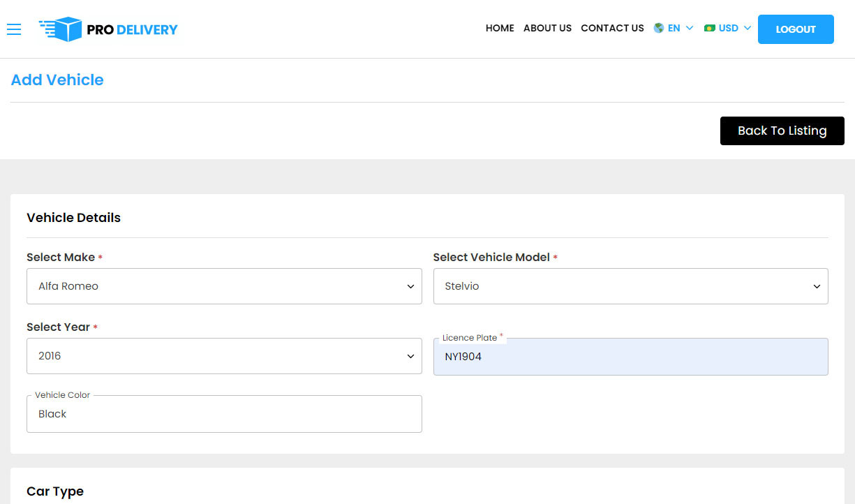The image size is (855, 504).
Task: Click the flag icon next to USD
Action: click(x=711, y=28)
